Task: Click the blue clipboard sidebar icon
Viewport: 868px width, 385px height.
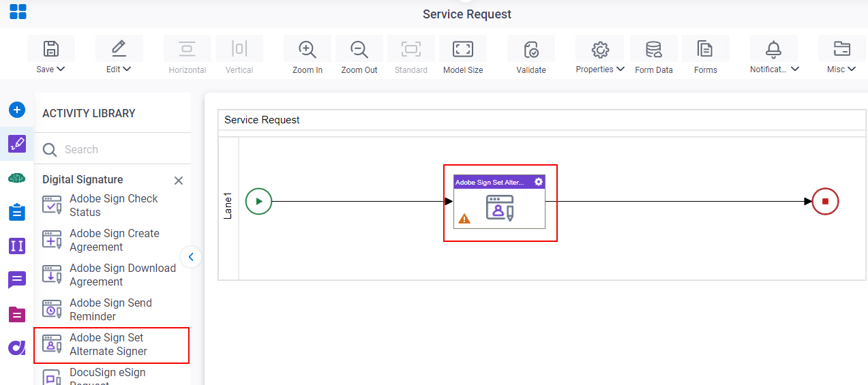Action: 17,212
